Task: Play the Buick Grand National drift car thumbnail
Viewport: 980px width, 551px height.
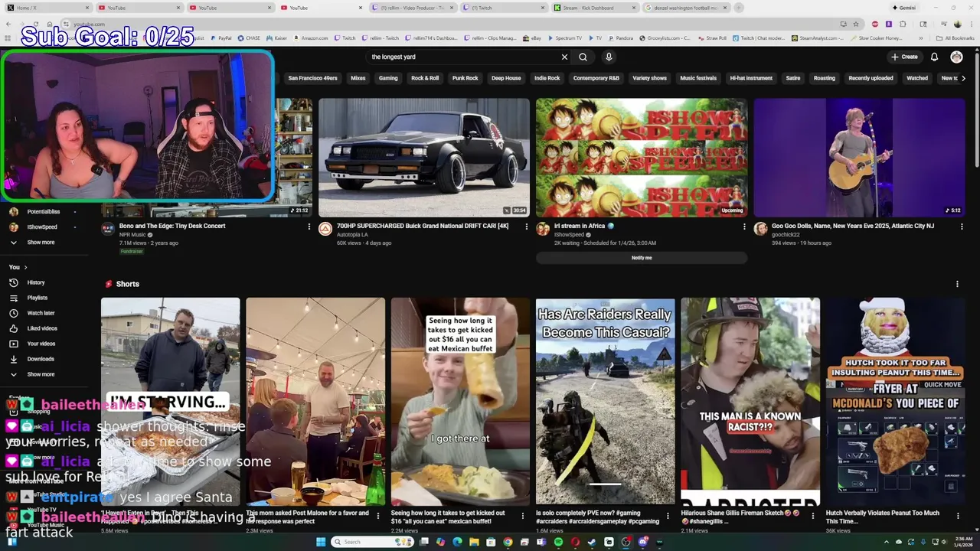Action: point(424,158)
